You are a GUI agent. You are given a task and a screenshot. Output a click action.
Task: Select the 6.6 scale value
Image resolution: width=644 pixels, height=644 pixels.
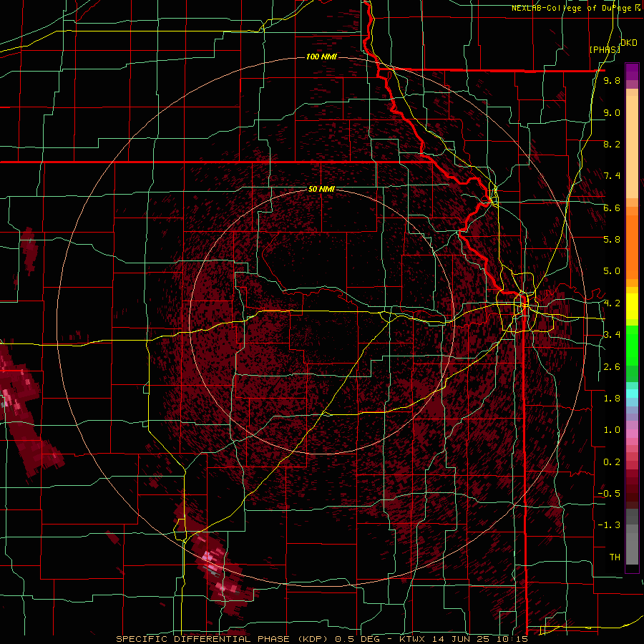612,208
